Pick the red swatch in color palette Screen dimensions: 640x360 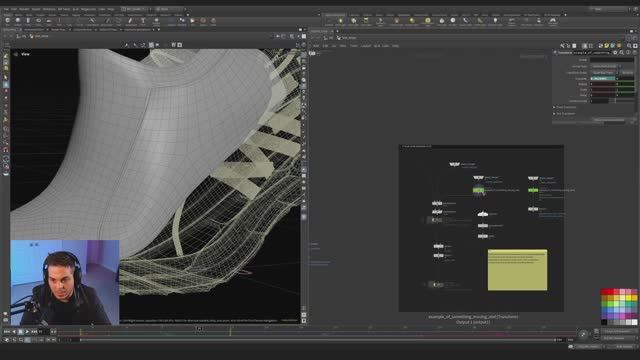pyautogui.click(x=604, y=292)
